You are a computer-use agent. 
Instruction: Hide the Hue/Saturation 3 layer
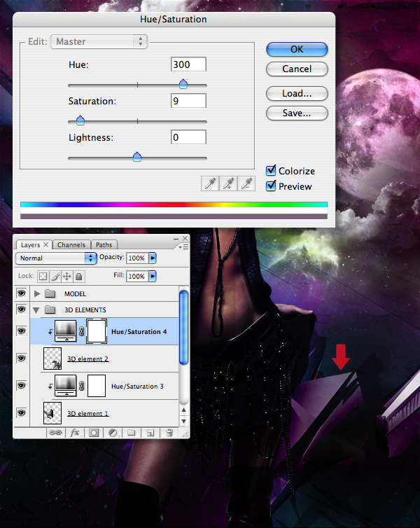21,386
